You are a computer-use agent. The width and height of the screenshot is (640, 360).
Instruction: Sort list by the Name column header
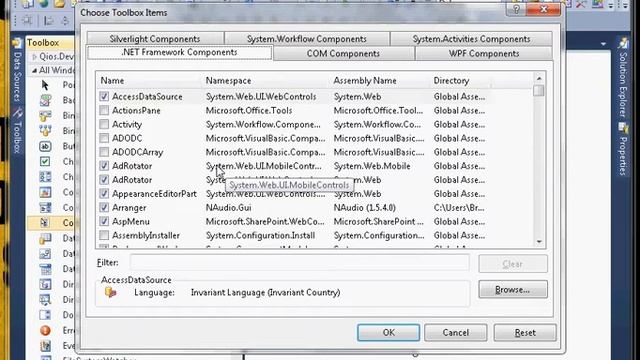pyautogui.click(x=149, y=80)
